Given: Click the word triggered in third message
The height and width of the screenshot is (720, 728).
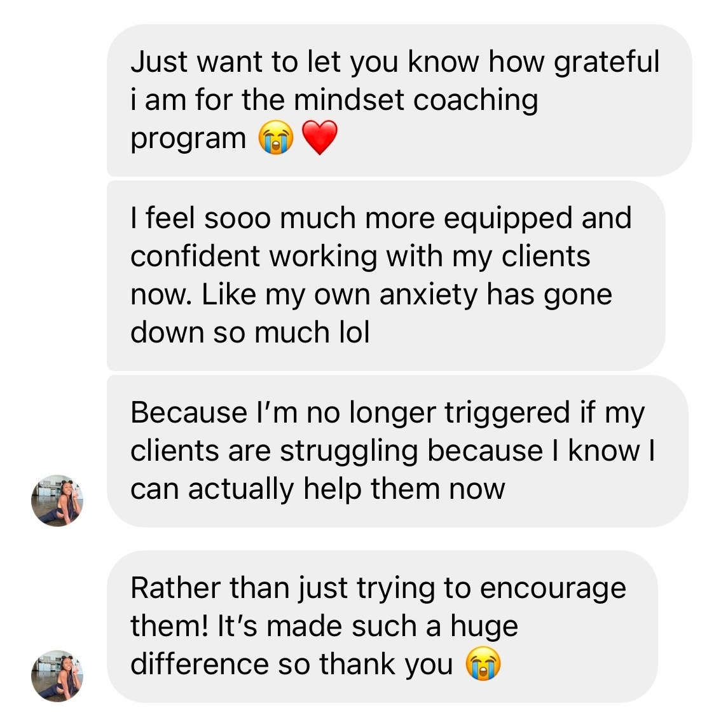Looking at the screenshot, I should [x=507, y=413].
